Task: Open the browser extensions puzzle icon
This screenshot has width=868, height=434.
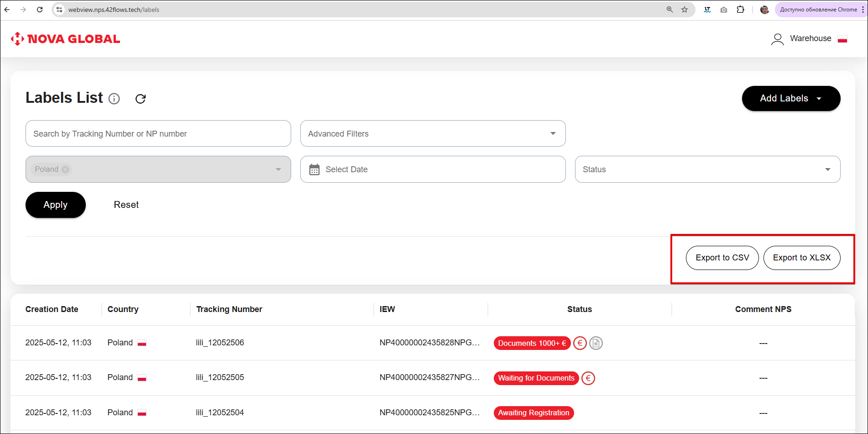Action: click(740, 10)
